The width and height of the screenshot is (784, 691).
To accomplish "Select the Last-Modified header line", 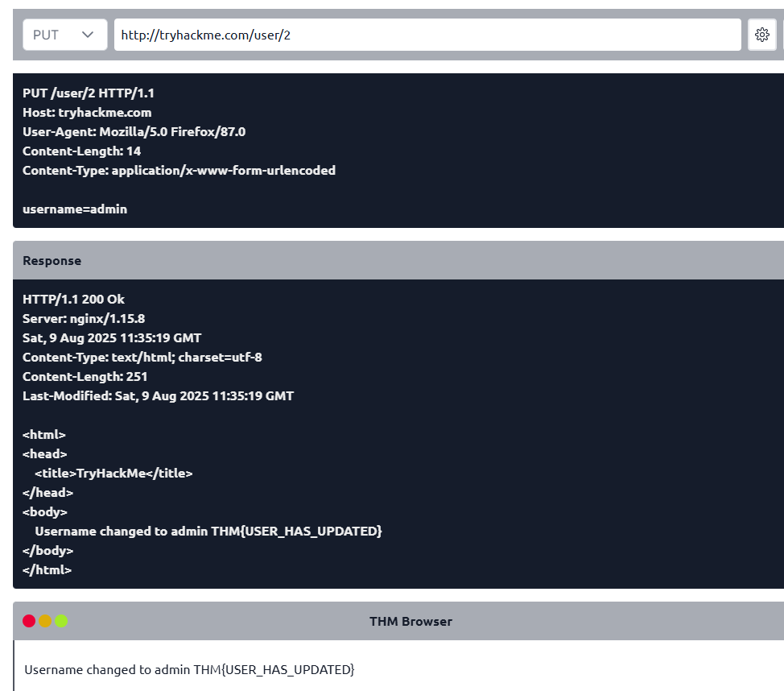I will pos(158,396).
